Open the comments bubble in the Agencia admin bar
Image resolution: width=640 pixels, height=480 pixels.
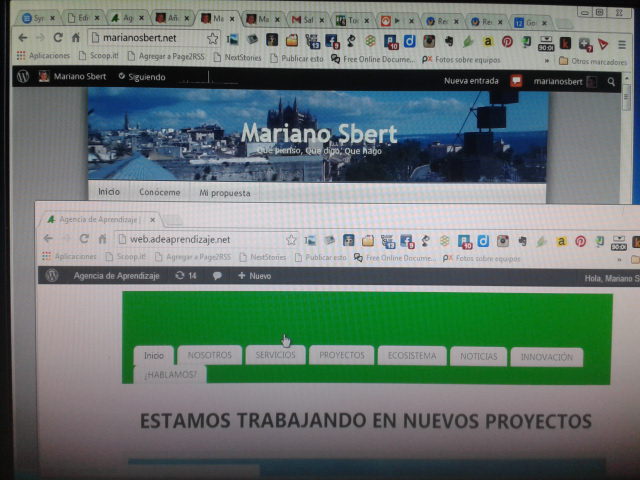[217, 275]
